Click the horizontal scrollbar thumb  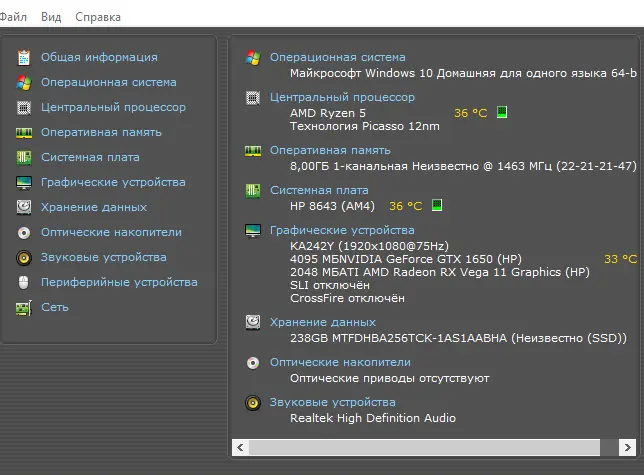[x=424, y=447]
